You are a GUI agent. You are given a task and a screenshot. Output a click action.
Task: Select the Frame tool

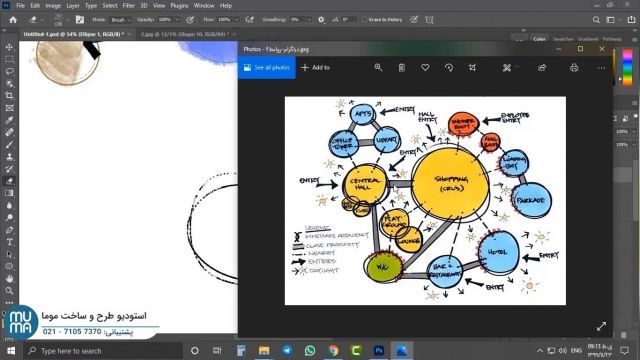click(x=9, y=108)
